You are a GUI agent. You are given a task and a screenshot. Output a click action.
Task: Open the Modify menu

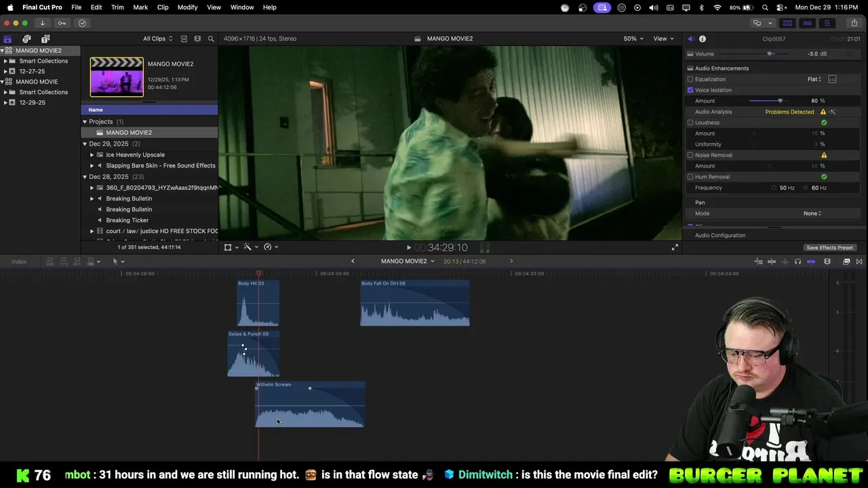click(x=187, y=7)
